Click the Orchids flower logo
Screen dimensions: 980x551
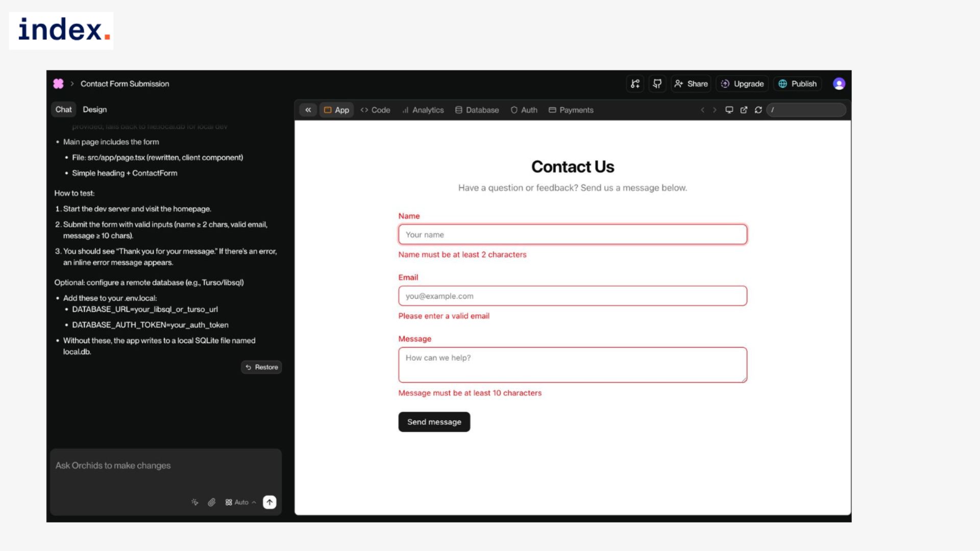[58, 84]
